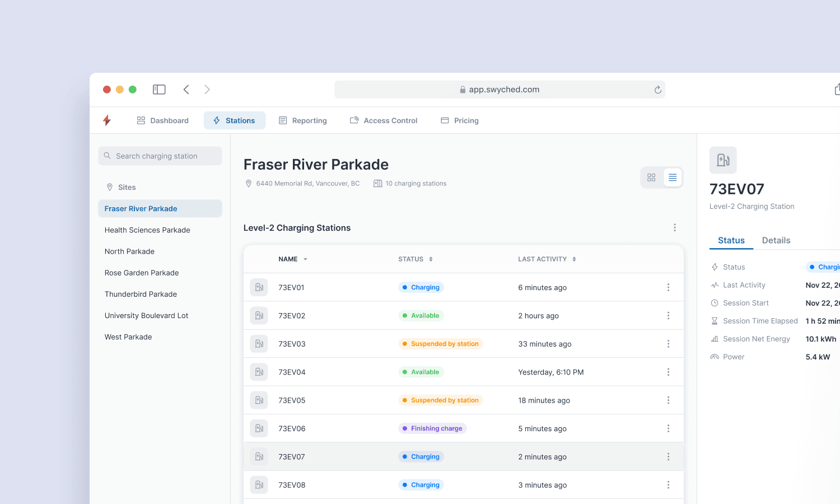Select Fraser River Parkade site
This screenshot has width=840, height=504.
coord(160,209)
